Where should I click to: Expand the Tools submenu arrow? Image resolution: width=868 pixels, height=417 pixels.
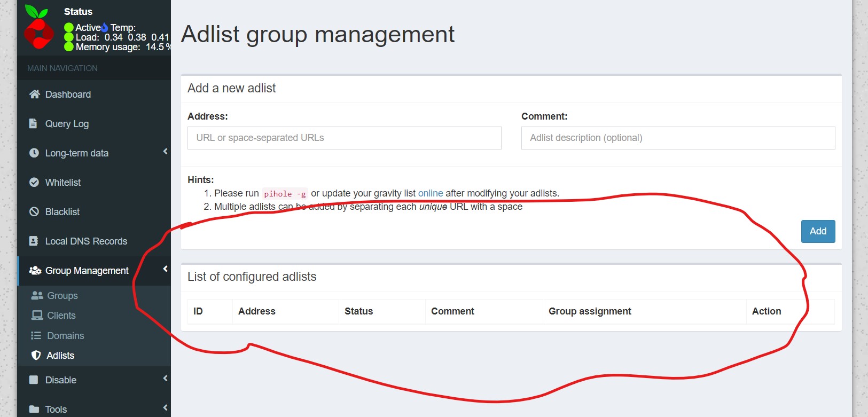(x=165, y=408)
